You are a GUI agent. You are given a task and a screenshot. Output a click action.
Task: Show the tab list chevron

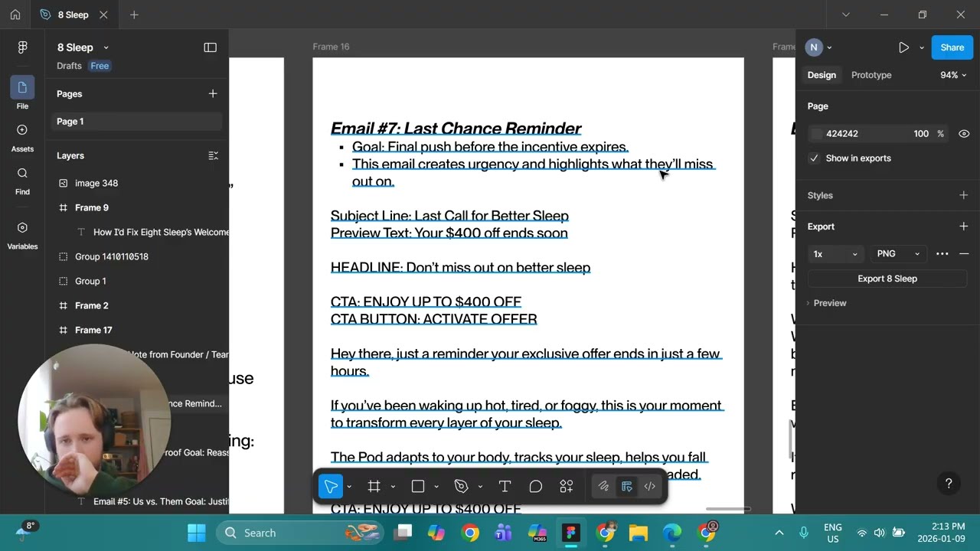(x=846, y=15)
